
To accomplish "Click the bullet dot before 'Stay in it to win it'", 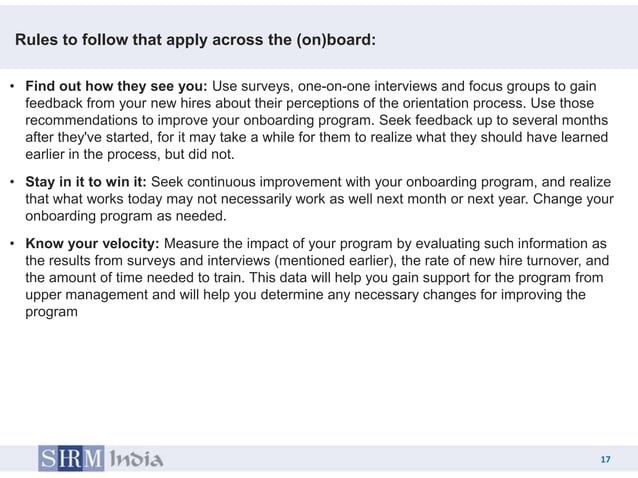I will pos(13,183).
